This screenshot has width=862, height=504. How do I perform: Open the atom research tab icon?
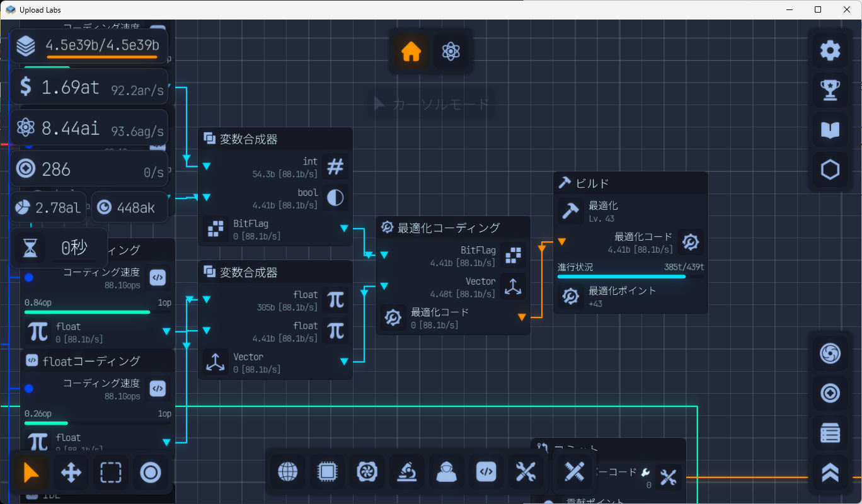[x=451, y=51]
